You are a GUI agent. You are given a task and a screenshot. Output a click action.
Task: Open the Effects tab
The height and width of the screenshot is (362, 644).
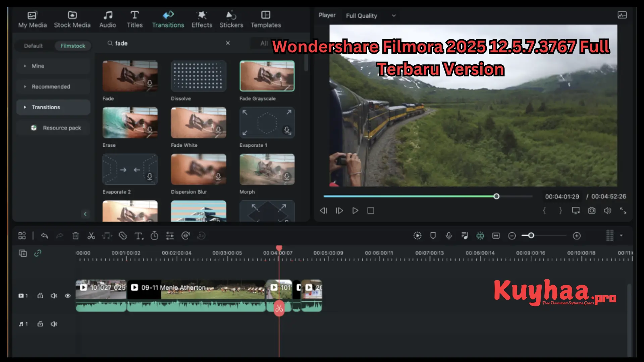202,19
